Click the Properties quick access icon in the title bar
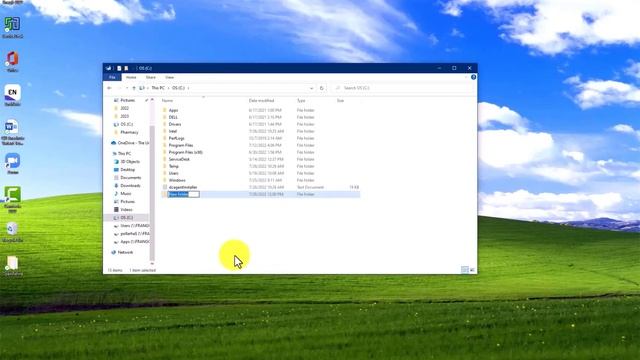Image resolution: width=640 pixels, height=360 pixels. [x=119, y=68]
